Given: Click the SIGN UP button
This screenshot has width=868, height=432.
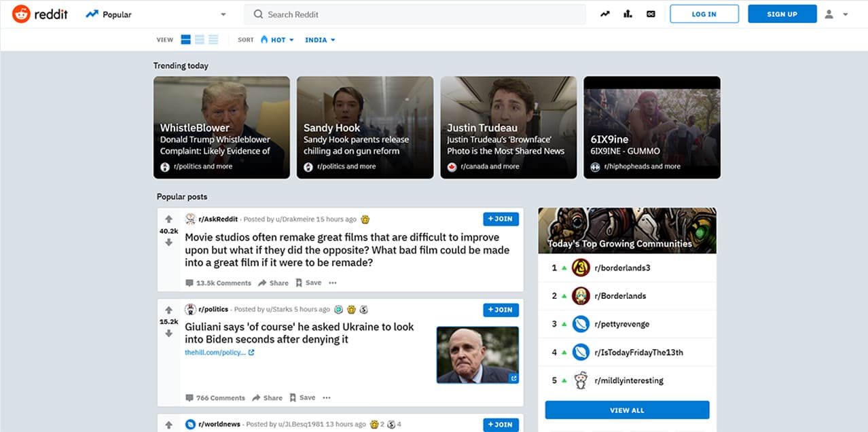Looking at the screenshot, I should [782, 14].
